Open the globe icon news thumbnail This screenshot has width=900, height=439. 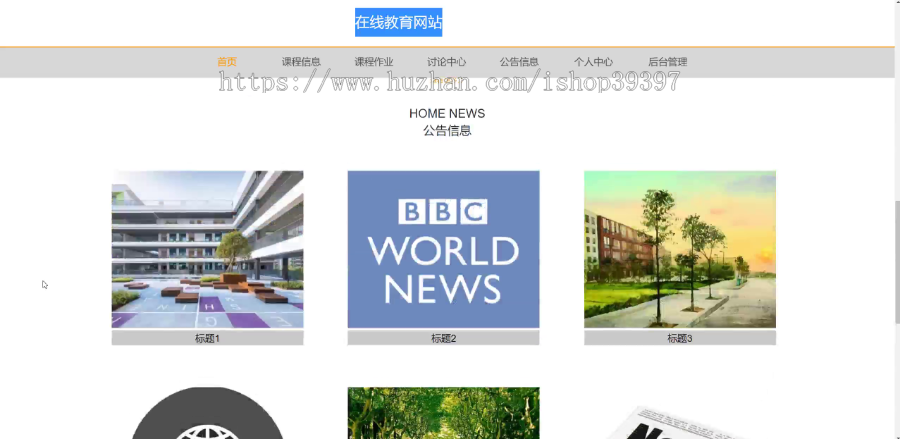(207, 413)
